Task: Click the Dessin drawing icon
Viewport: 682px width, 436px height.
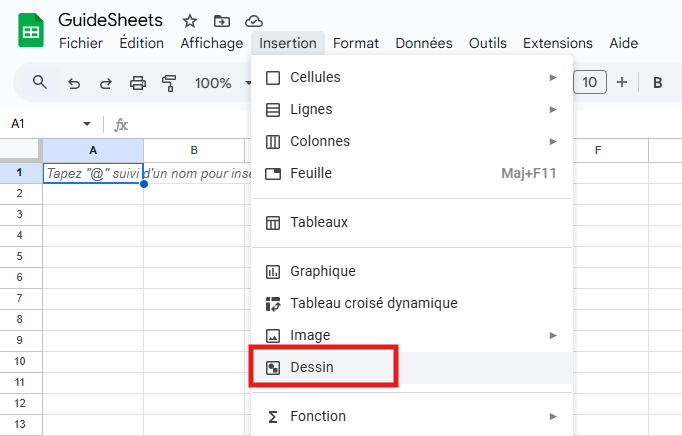Action: point(273,368)
